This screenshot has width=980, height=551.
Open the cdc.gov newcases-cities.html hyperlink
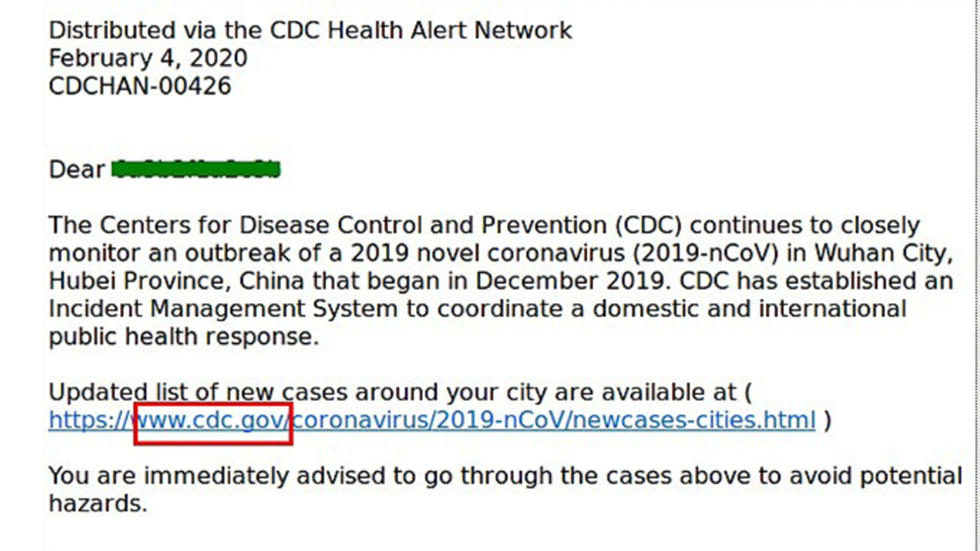click(x=432, y=419)
